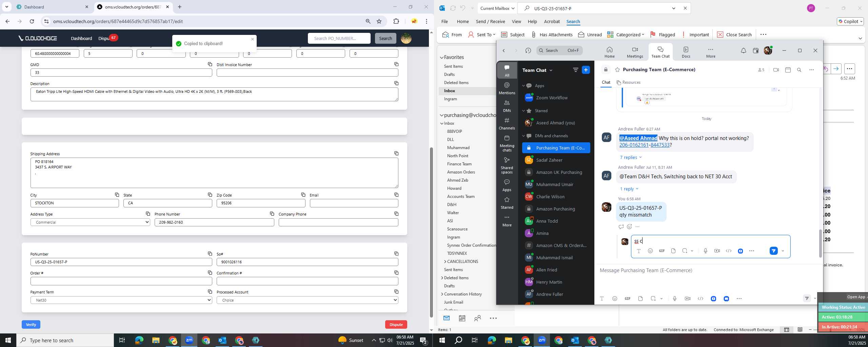Viewport: 868px width, 347px height.
Task: Filter Outlook search by Flagged
Action: (x=663, y=35)
